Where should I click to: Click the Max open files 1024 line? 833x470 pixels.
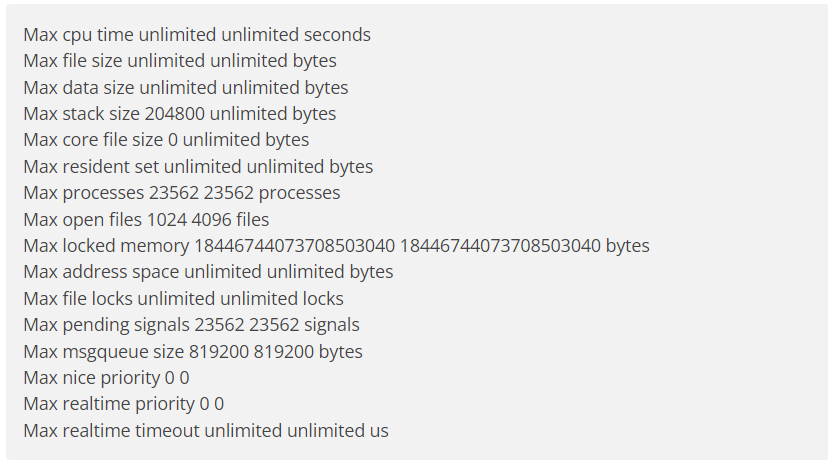coord(146,219)
